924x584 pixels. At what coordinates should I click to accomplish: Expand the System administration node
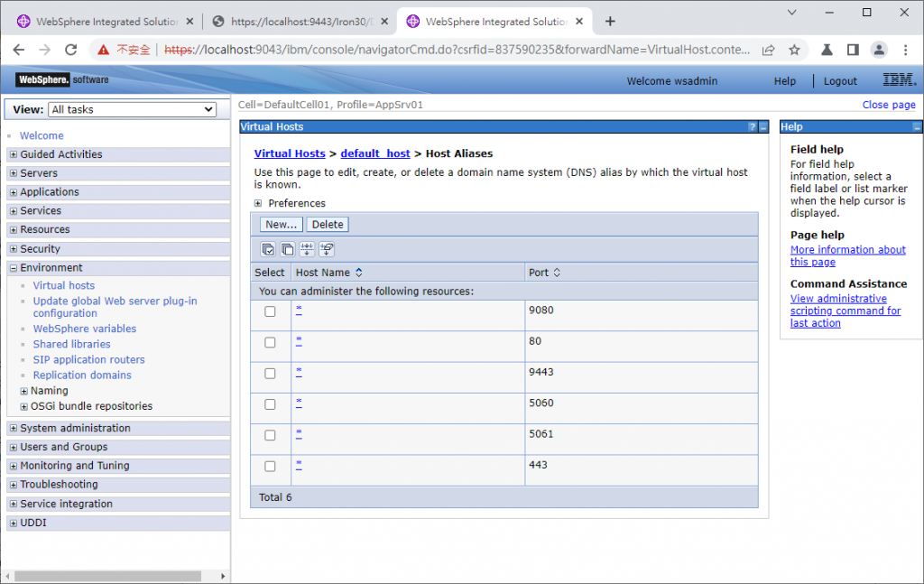(13, 429)
